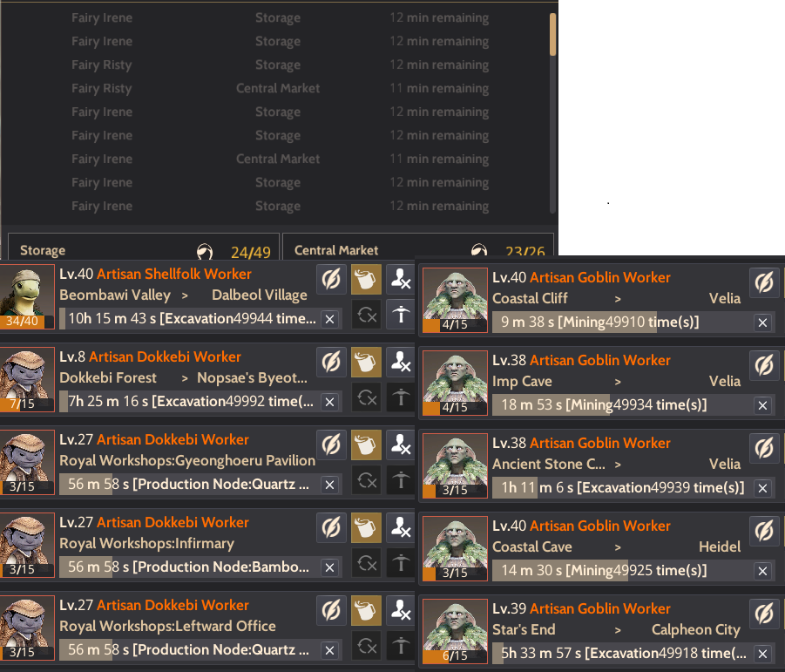Click the fairy task list scrollbar
The width and height of the screenshot is (785, 672).
(552, 113)
